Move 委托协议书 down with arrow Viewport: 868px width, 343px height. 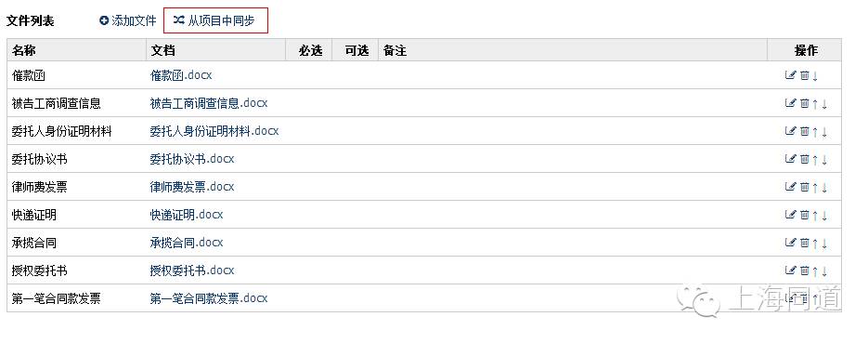pyautogui.click(x=824, y=160)
